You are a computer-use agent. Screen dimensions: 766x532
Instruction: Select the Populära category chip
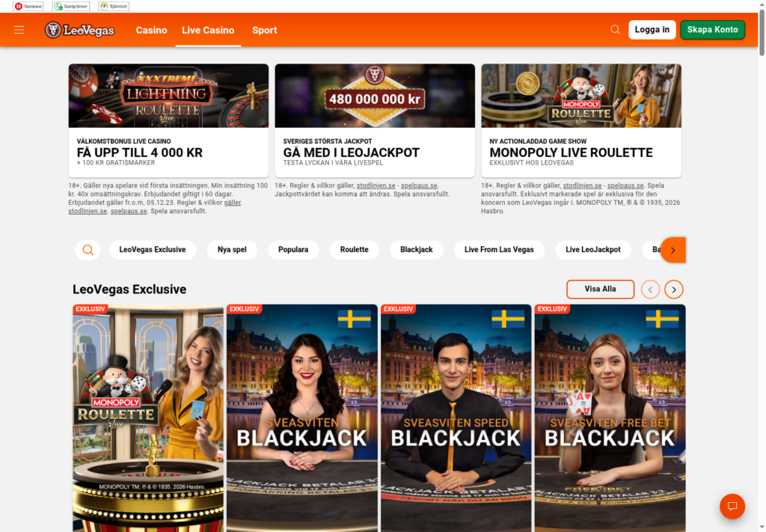[293, 250]
